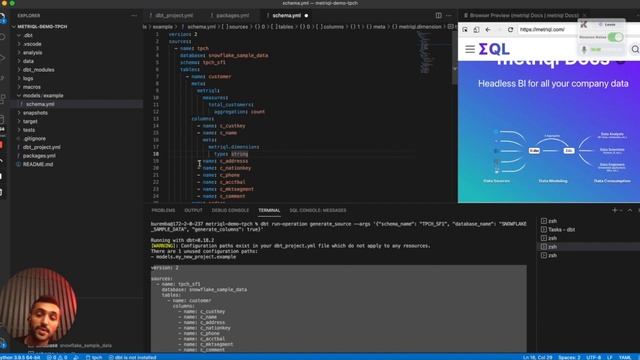Open the SQL CONSOLE: MESSAGES tab

pos(318,210)
